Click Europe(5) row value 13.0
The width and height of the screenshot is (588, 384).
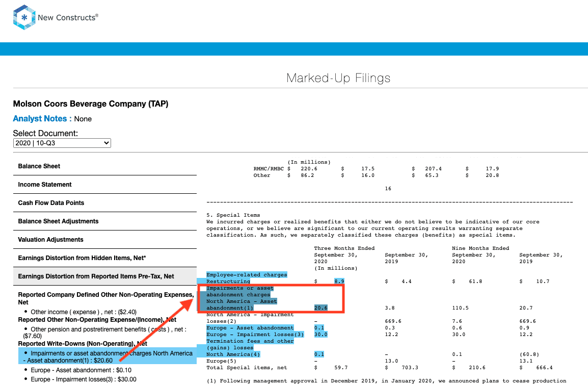(x=391, y=361)
